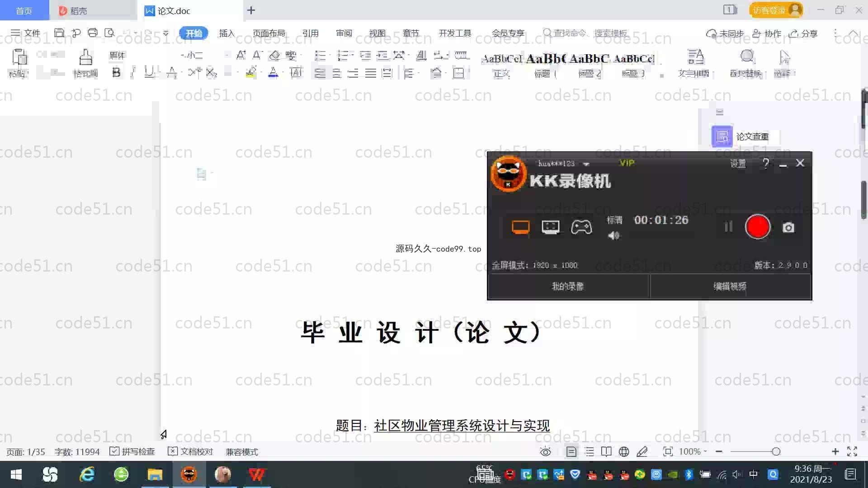Toggle Bold formatting
Viewport: 868px width, 488px height.
(x=116, y=73)
